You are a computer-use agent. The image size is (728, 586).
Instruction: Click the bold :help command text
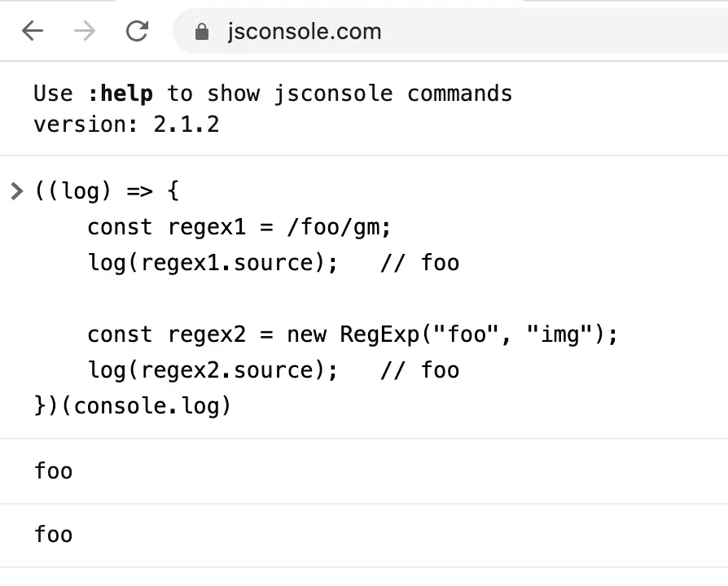click(x=121, y=94)
